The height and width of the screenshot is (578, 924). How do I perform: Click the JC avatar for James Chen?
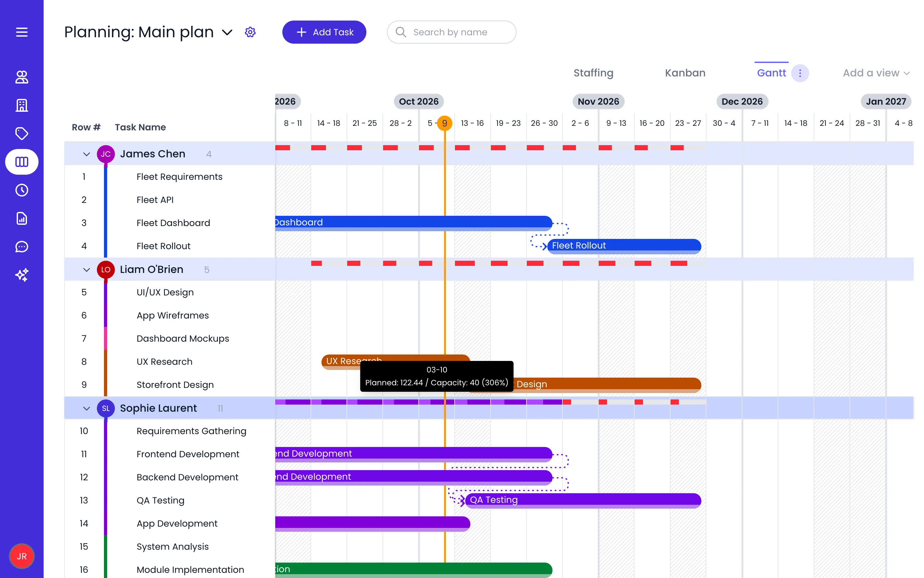click(x=106, y=154)
